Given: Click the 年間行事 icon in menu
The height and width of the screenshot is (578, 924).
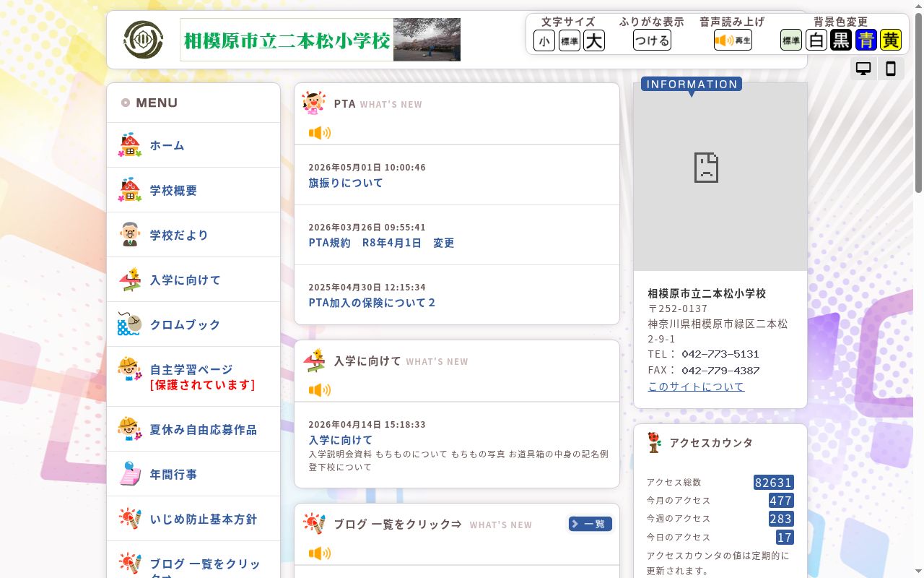Looking at the screenshot, I should (x=130, y=475).
